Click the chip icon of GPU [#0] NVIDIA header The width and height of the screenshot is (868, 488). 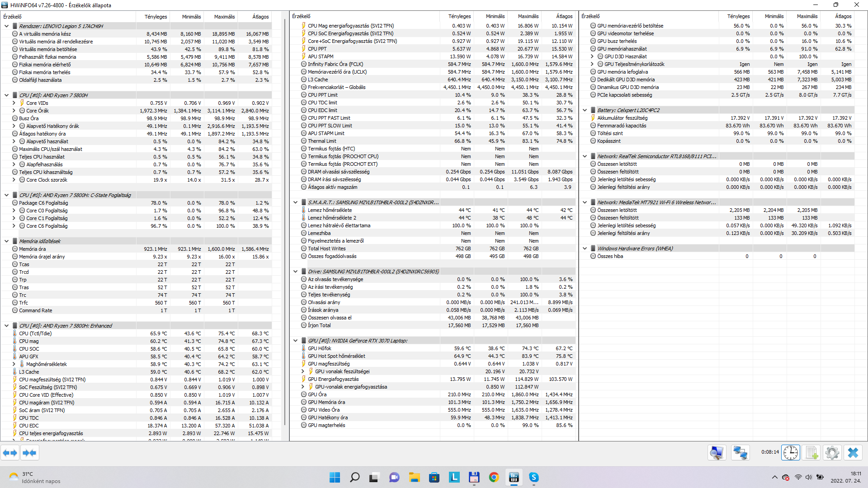coord(304,341)
